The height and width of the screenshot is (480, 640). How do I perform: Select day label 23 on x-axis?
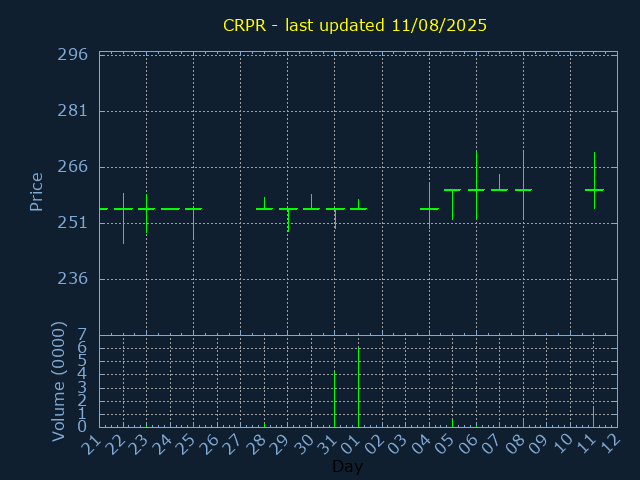(138, 444)
